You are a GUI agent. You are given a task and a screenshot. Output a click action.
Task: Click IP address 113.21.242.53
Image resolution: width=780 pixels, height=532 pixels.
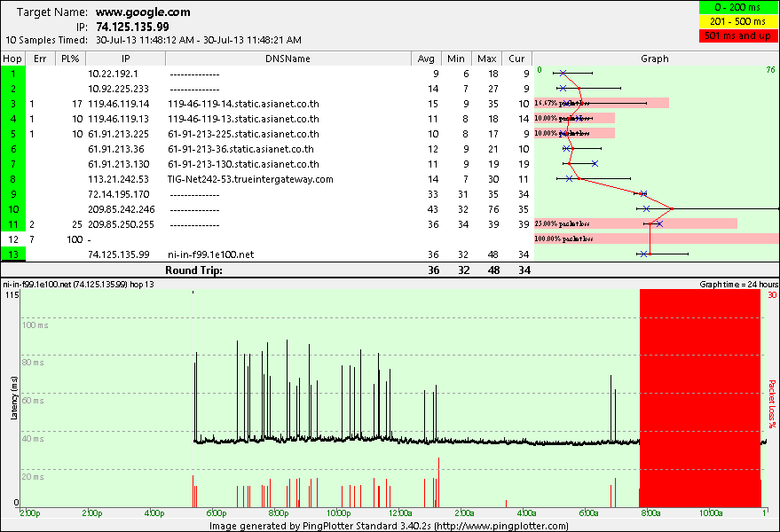[x=118, y=179]
